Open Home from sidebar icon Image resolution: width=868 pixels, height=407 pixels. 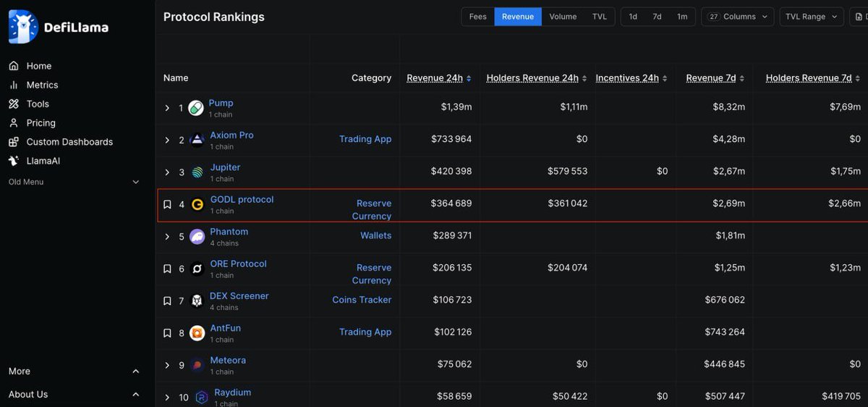coord(14,66)
